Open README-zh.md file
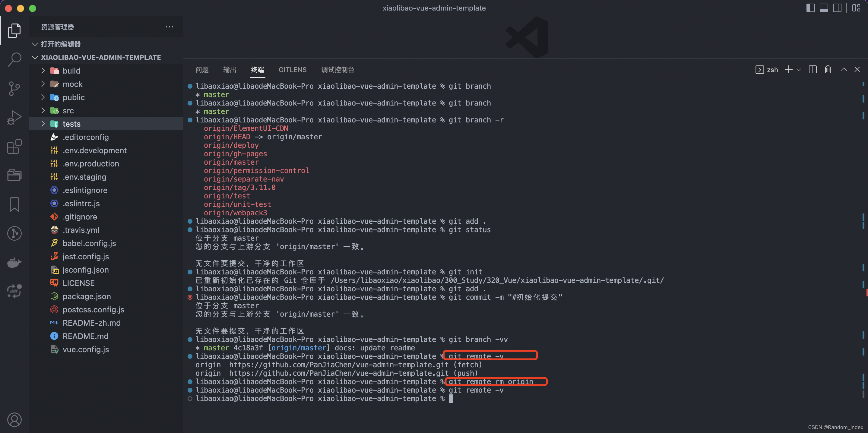 (106, 323)
